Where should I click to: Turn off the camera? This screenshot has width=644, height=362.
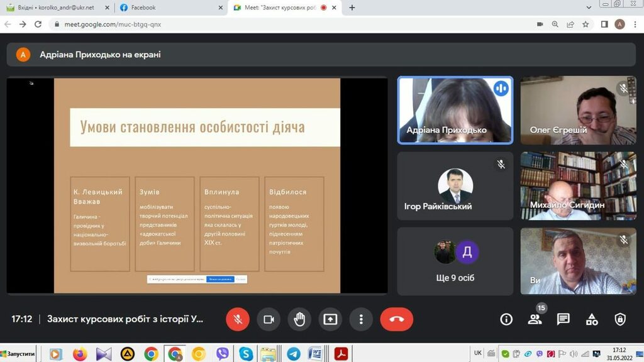coord(269,319)
